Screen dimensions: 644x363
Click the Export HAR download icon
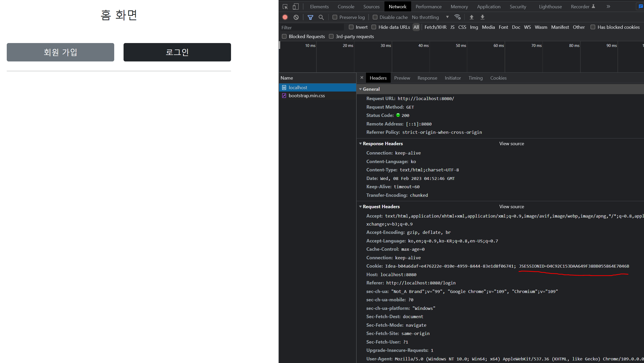483,17
